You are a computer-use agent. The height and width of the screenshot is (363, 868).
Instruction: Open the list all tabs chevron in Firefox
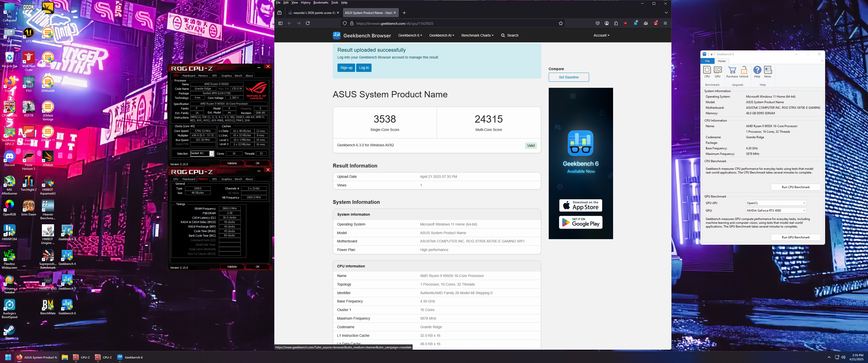[x=666, y=13]
